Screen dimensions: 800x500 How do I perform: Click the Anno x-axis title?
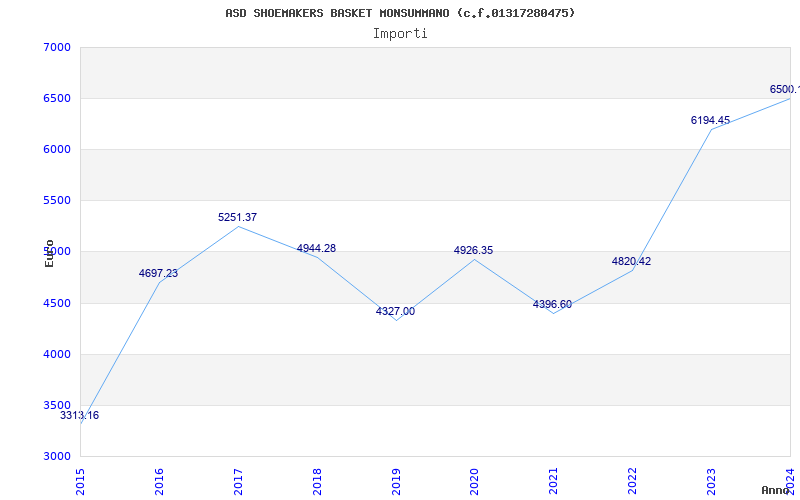point(776,490)
